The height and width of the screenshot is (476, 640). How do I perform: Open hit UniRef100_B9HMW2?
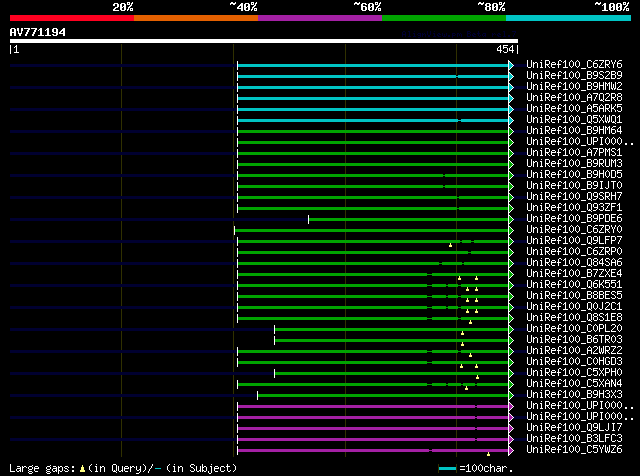coord(574,87)
